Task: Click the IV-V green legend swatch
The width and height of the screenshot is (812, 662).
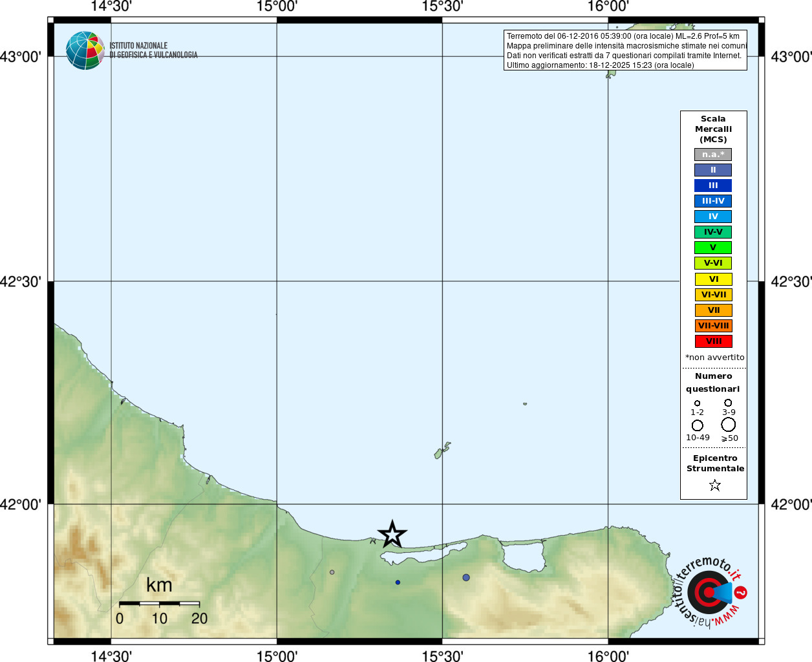Action: click(713, 232)
